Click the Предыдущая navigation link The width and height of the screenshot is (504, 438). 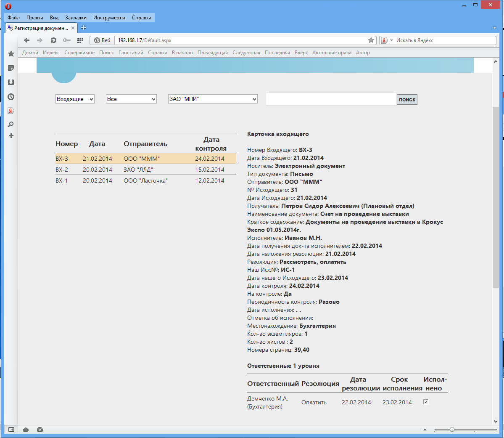click(x=213, y=53)
